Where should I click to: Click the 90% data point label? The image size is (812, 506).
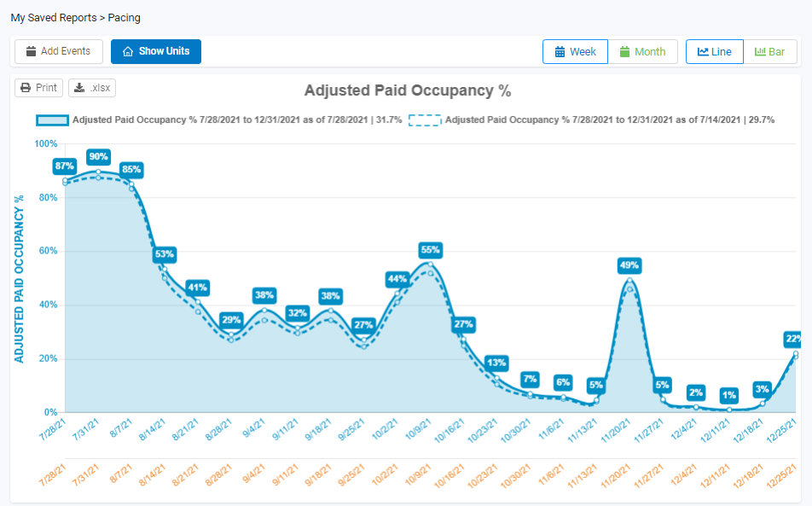click(x=97, y=157)
